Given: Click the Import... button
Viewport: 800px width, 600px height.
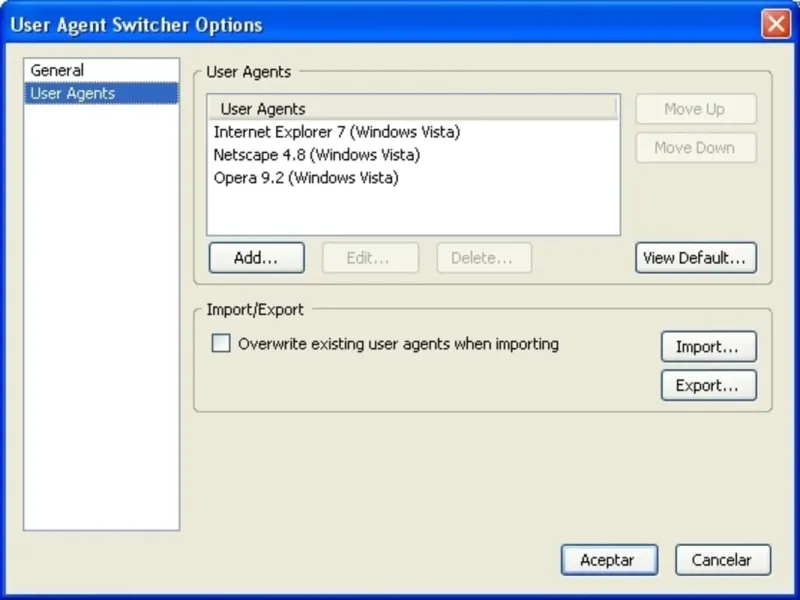Looking at the screenshot, I should point(709,346).
